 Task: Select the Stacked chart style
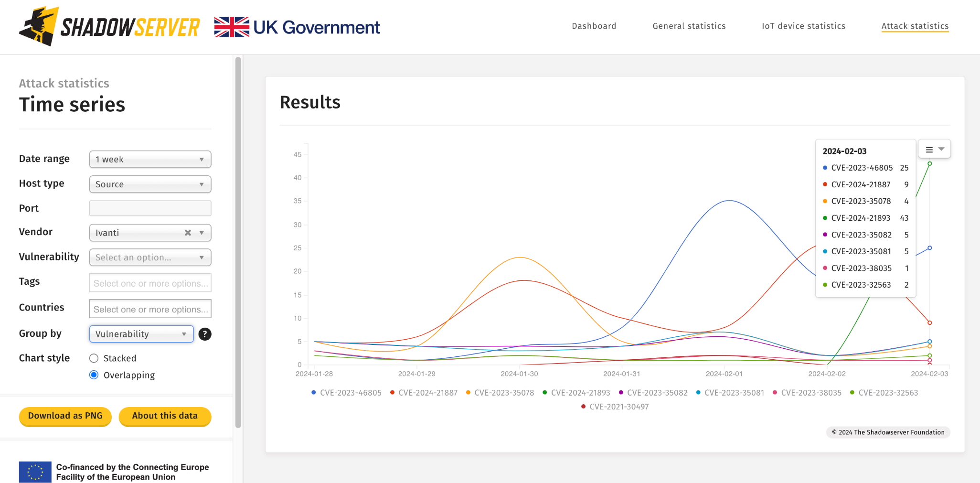(94, 358)
